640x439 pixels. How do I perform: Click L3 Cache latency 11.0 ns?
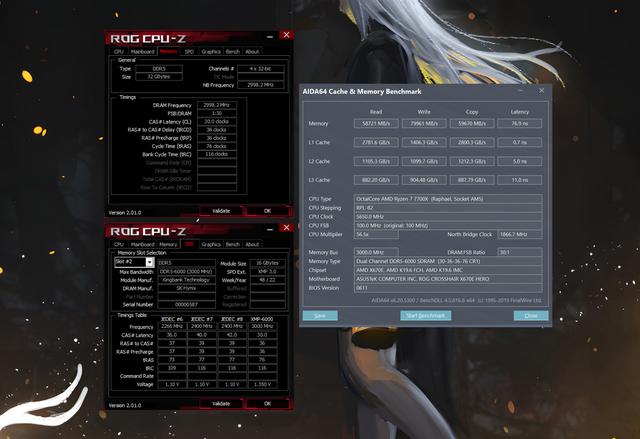tap(520, 180)
